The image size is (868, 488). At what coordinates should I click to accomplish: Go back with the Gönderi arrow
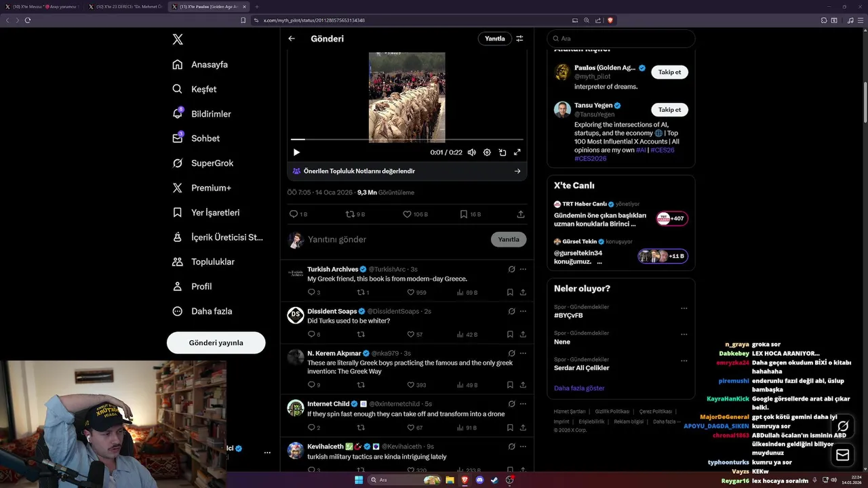[292, 39]
